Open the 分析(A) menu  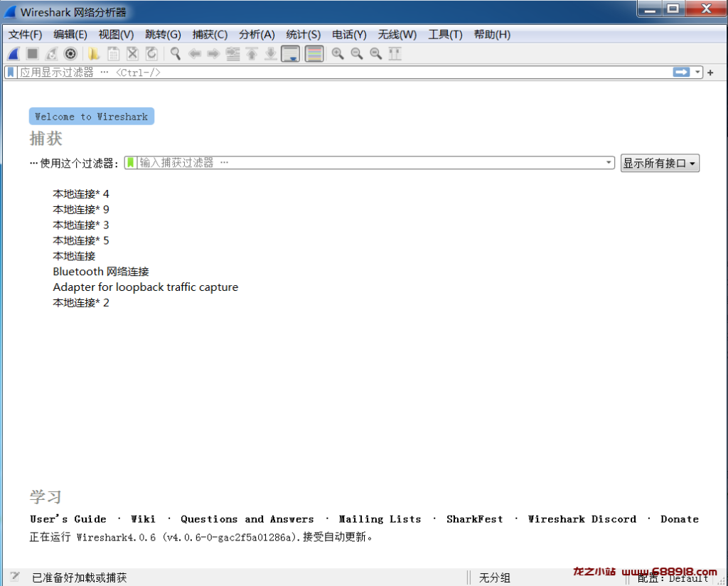pos(257,35)
